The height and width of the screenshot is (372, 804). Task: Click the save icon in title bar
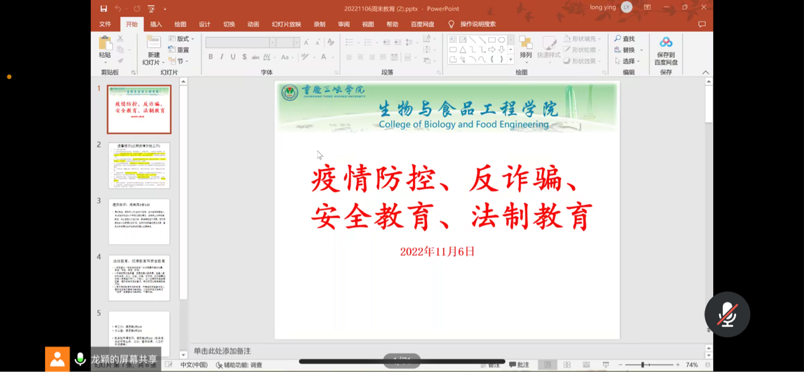(x=104, y=9)
